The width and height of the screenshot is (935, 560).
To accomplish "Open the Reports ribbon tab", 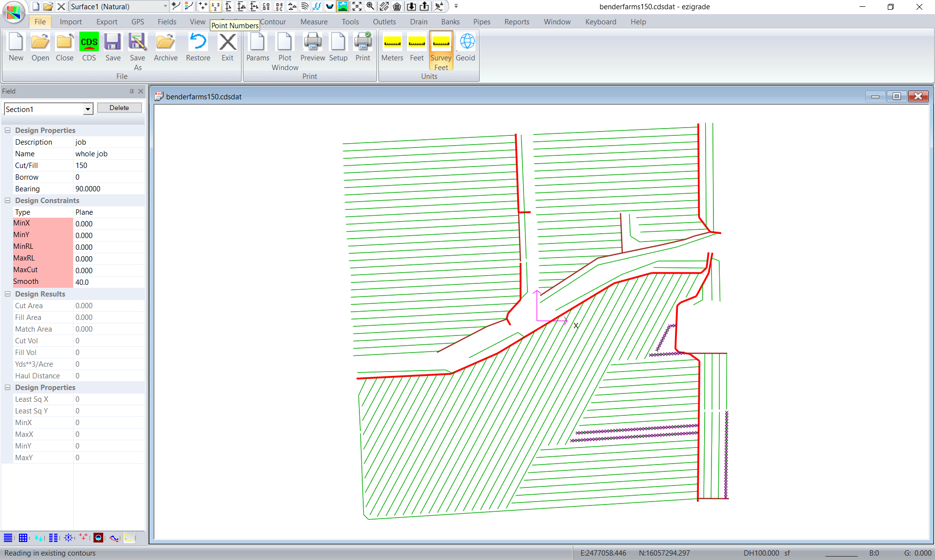I will tap(517, 22).
